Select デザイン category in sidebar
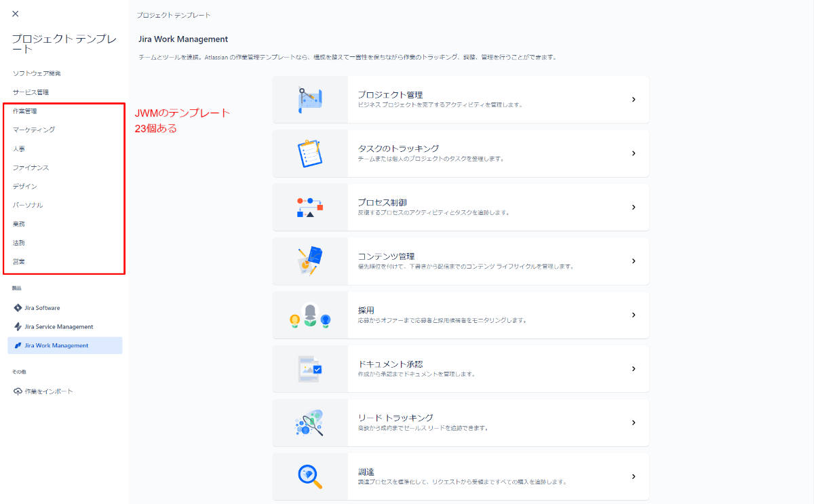This screenshot has width=814, height=504. pyautogui.click(x=25, y=186)
